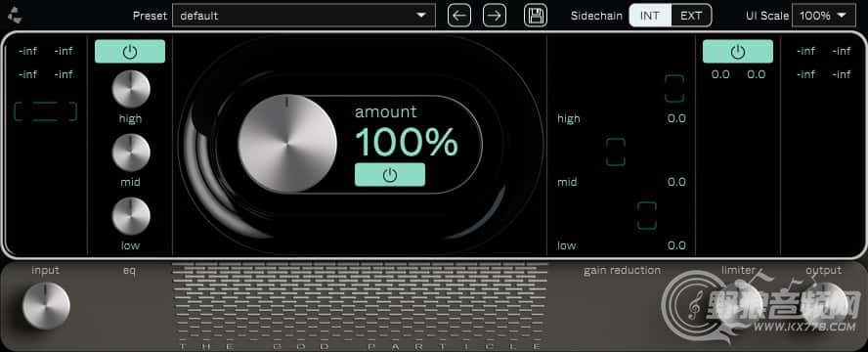Open the Preset dropdown showing default
Image resolution: width=868 pixels, height=352 pixels.
[x=304, y=16]
